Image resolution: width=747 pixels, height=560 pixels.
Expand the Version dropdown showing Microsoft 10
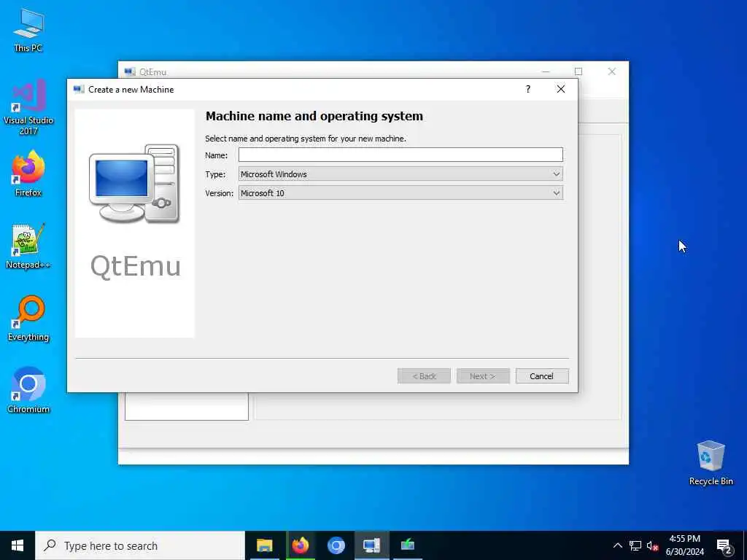click(400, 192)
